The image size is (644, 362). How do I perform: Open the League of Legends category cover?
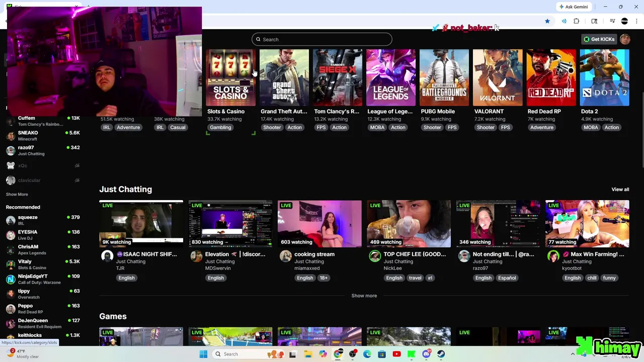click(391, 78)
